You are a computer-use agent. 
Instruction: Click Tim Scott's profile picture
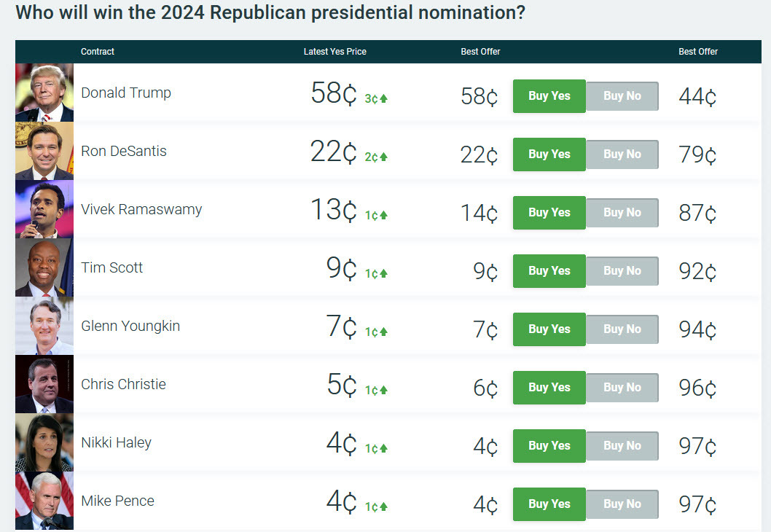point(44,267)
